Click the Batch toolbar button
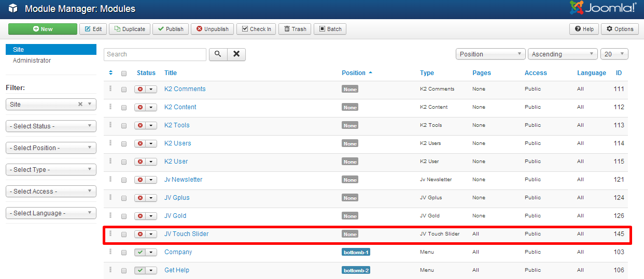Screen dimensions: 644x279 [330, 29]
